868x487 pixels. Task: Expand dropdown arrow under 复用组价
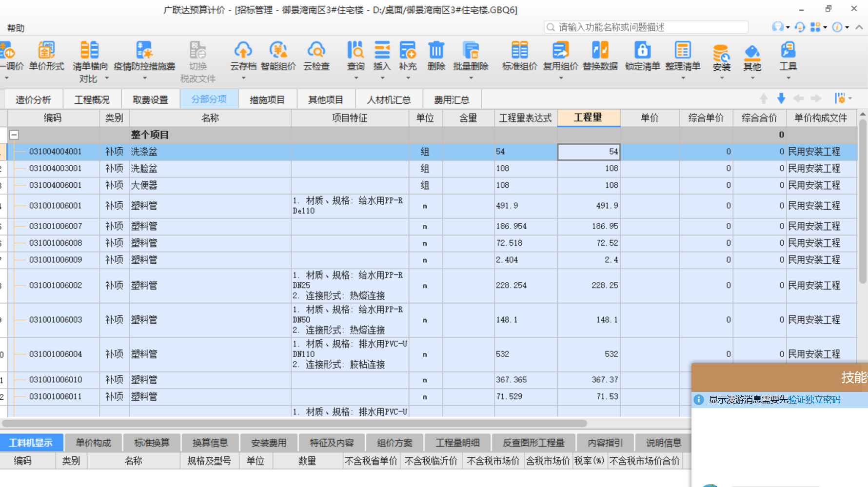pyautogui.click(x=561, y=78)
